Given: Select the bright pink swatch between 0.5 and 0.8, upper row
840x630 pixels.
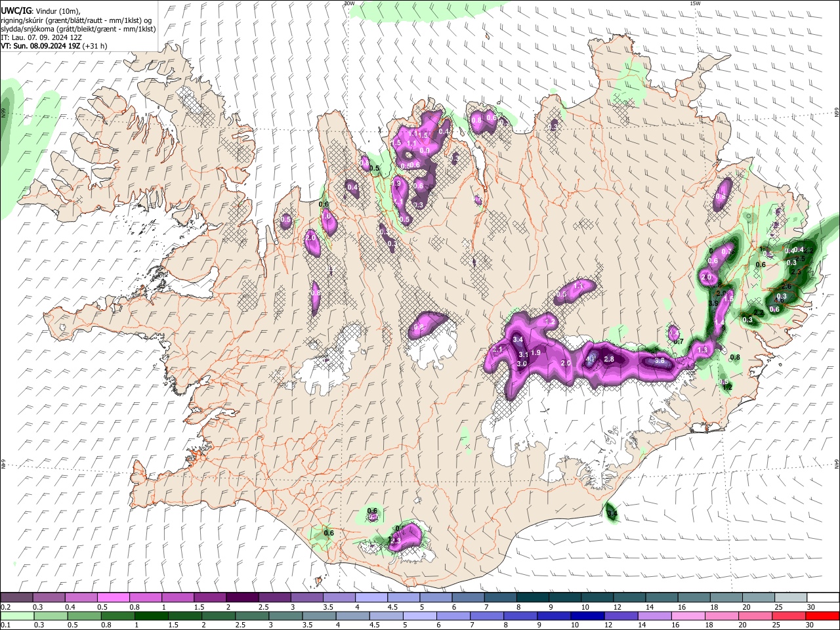Looking at the screenshot, I should coord(113,598).
